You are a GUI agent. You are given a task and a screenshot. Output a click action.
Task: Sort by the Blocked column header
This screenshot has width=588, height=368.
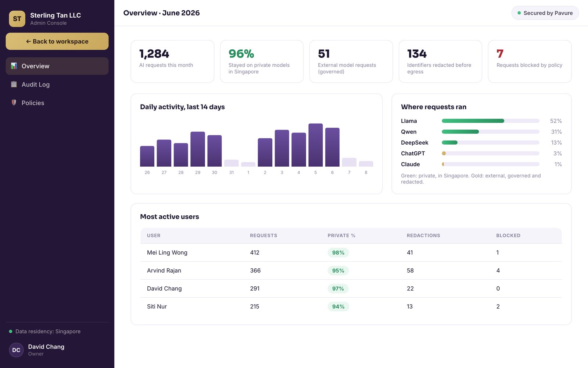coord(508,236)
